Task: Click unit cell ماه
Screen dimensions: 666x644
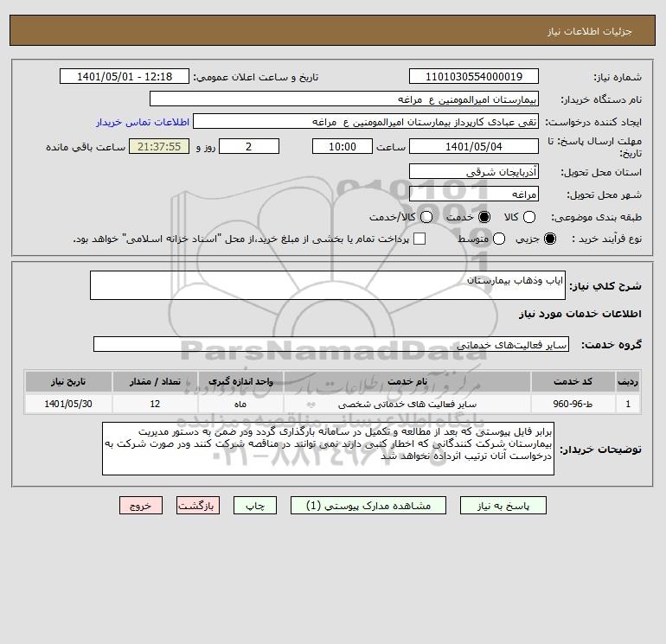Action: click(x=240, y=404)
